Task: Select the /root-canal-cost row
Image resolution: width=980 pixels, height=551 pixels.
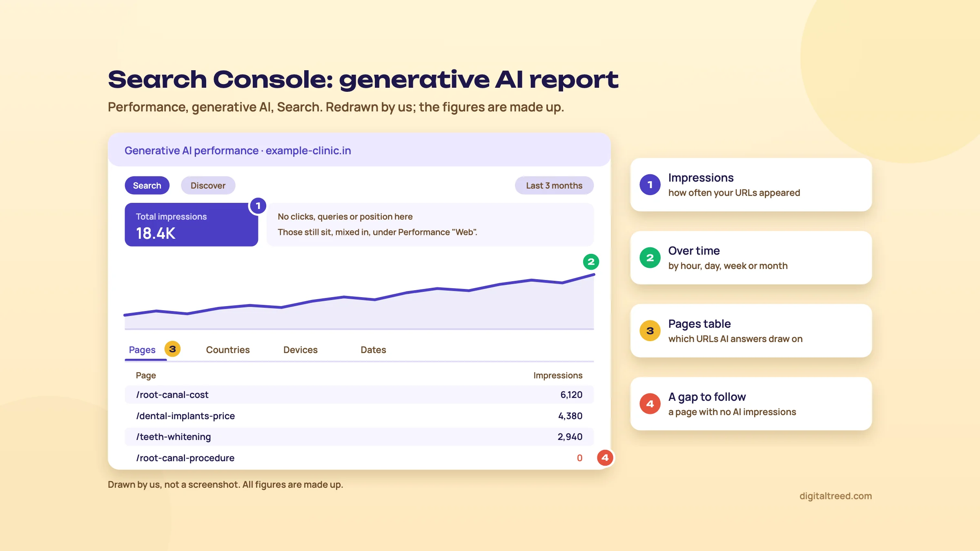Action: (359, 395)
